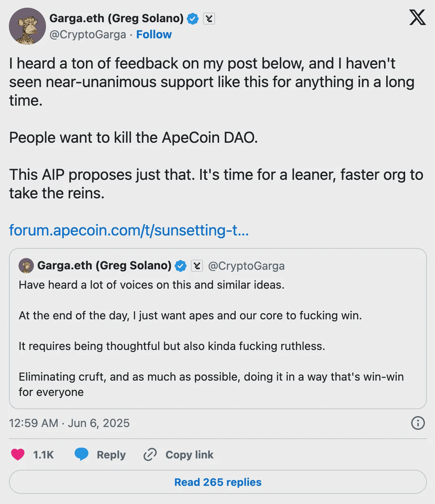Open the tweet timestamp Jun 6, 2025
The image size is (435, 504).
coord(69,423)
